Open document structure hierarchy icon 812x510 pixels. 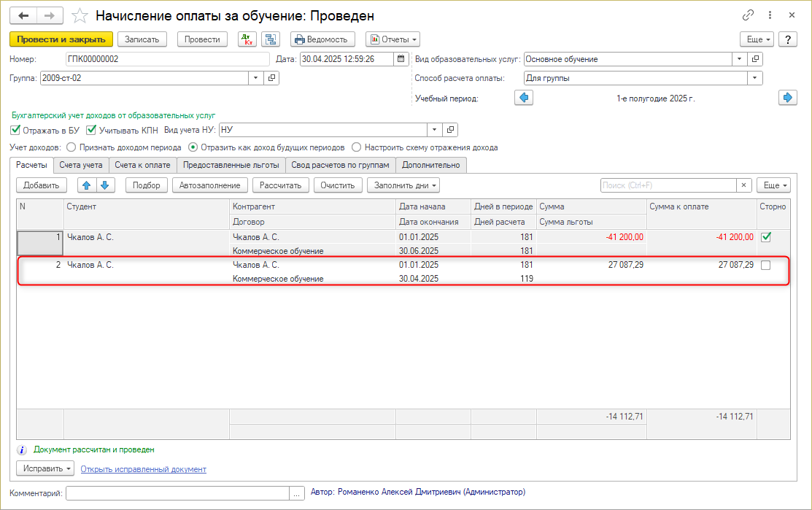click(271, 39)
